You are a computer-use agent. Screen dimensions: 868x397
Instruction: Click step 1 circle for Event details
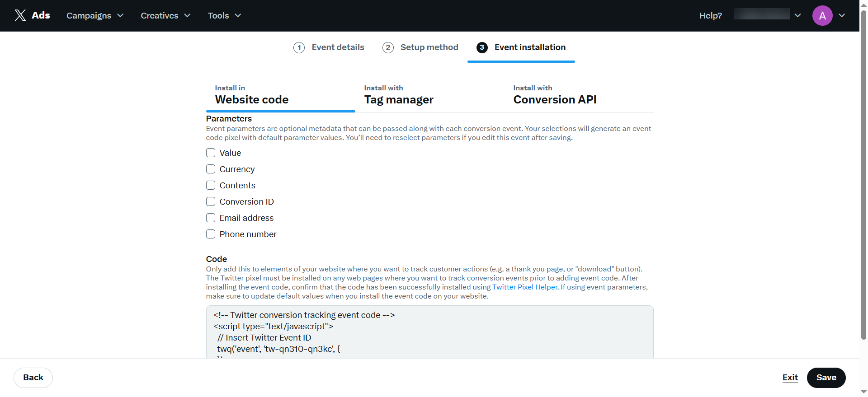pos(299,47)
